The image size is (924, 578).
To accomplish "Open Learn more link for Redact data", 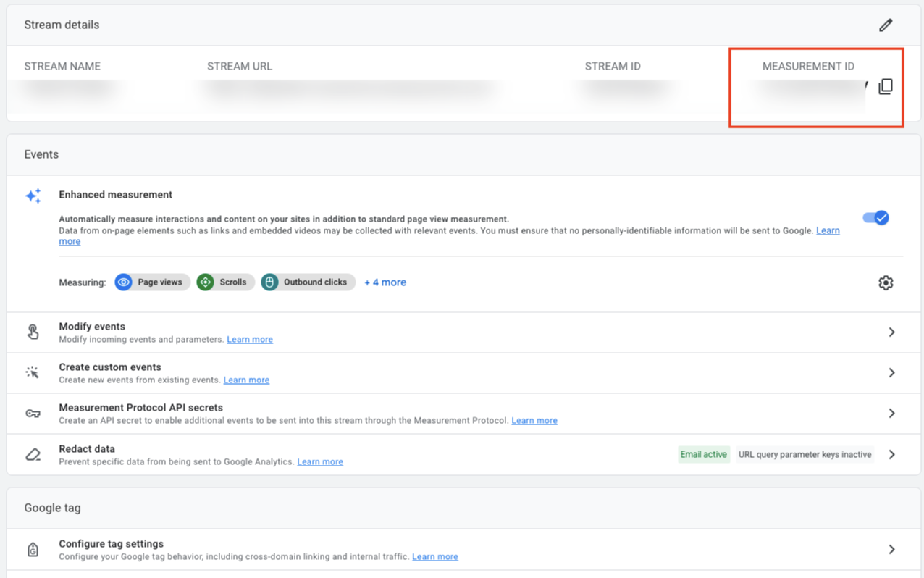I will pyautogui.click(x=320, y=461).
